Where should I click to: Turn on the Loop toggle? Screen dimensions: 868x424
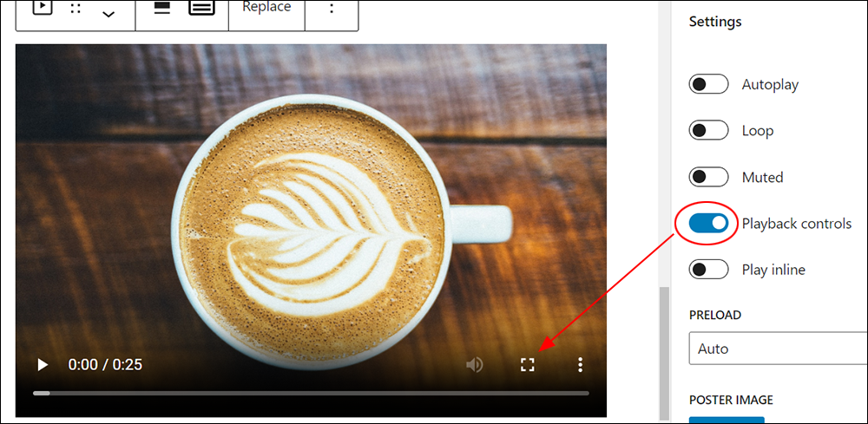(x=708, y=131)
